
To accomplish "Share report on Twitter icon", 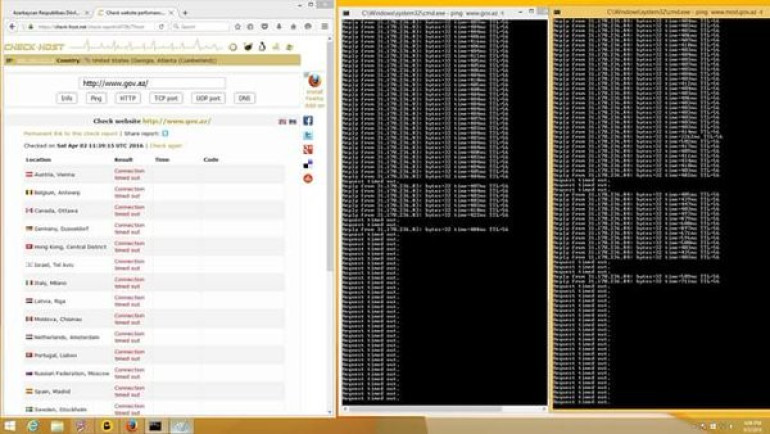I will click(308, 135).
